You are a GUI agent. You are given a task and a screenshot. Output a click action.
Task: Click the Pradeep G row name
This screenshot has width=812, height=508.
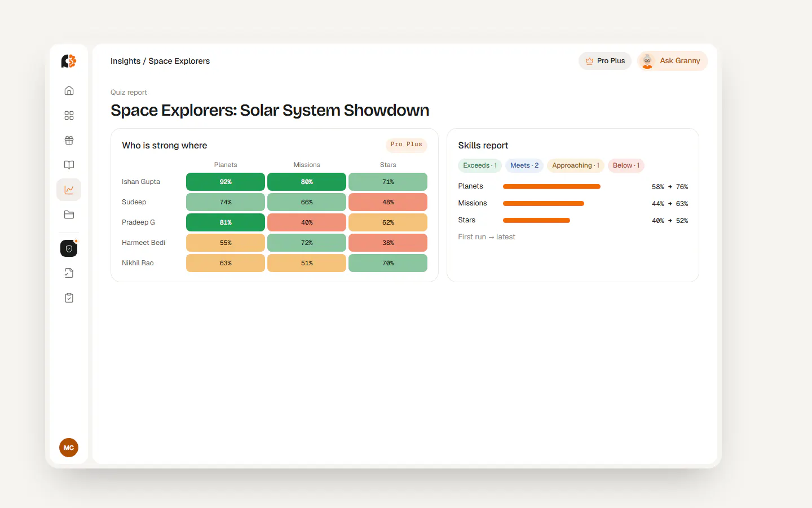tap(138, 222)
